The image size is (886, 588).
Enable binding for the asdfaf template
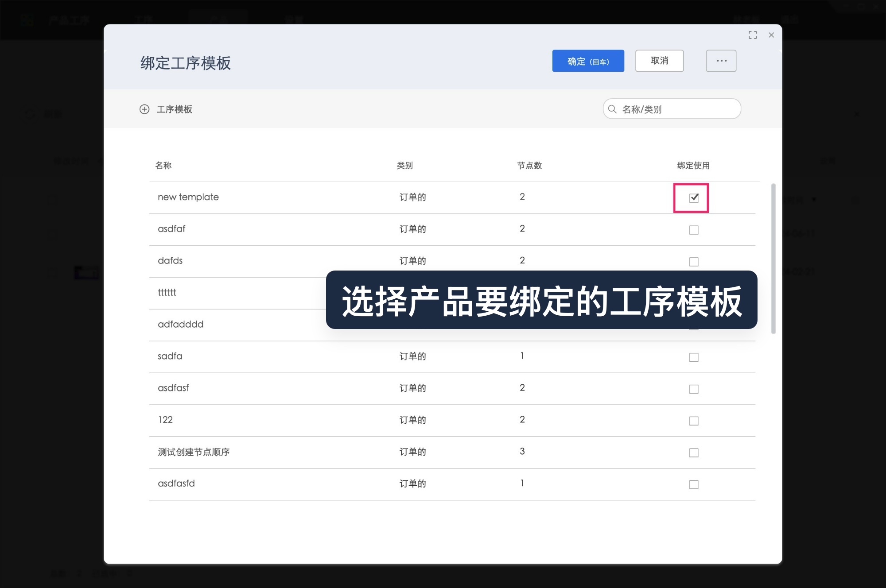pos(693,229)
